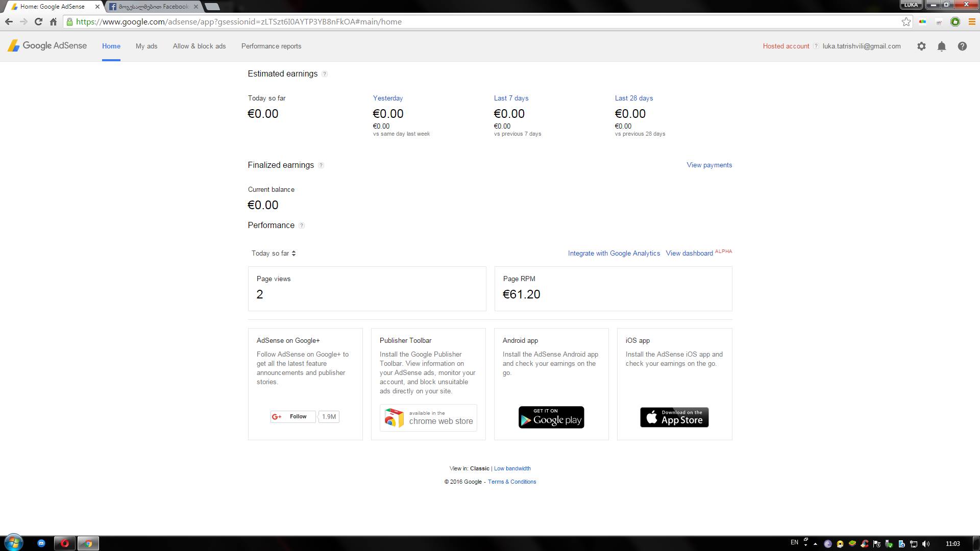This screenshot has height=551, width=980.
Task: Open the Chrome hamburger menu
Action: point(972,22)
